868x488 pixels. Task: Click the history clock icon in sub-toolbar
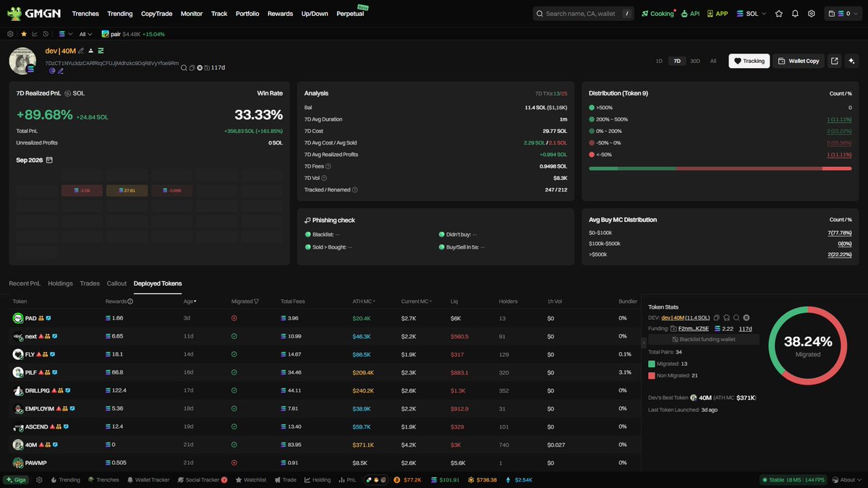46,34
